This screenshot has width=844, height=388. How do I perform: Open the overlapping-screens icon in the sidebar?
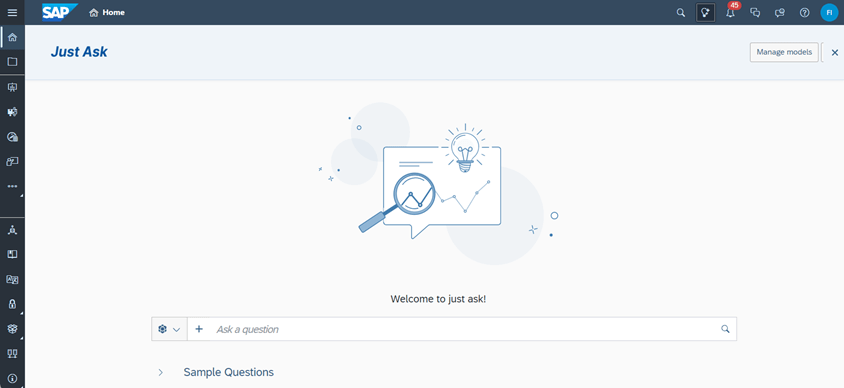[x=12, y=161]
